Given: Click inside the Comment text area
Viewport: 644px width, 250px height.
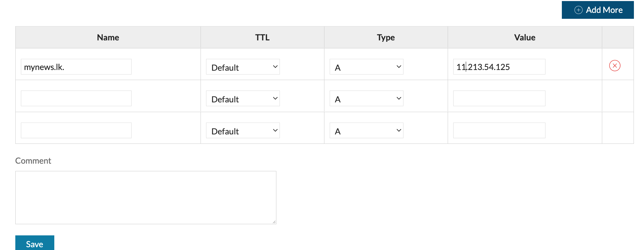Looking at the screenshot, I should pos(146,197).
